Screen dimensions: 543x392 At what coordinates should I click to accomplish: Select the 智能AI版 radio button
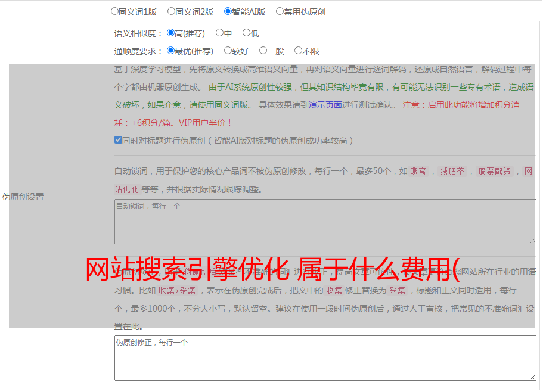228,11
